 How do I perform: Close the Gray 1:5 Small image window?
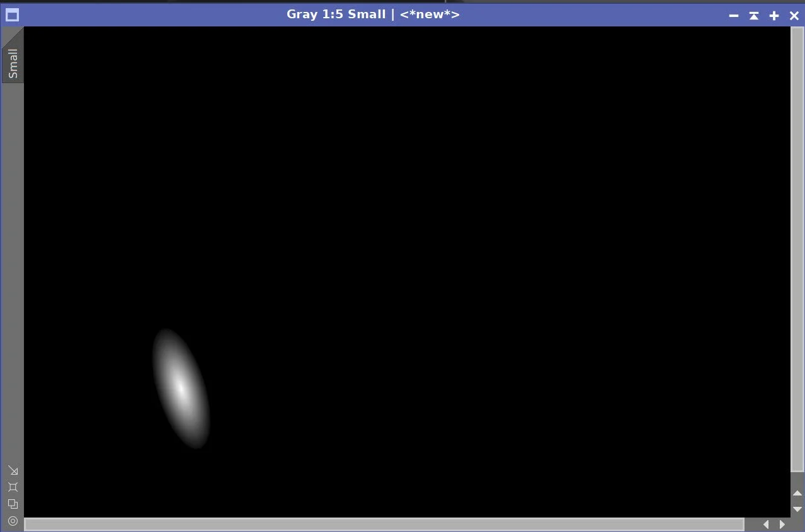pyautogui.click(x=794, y=15)
